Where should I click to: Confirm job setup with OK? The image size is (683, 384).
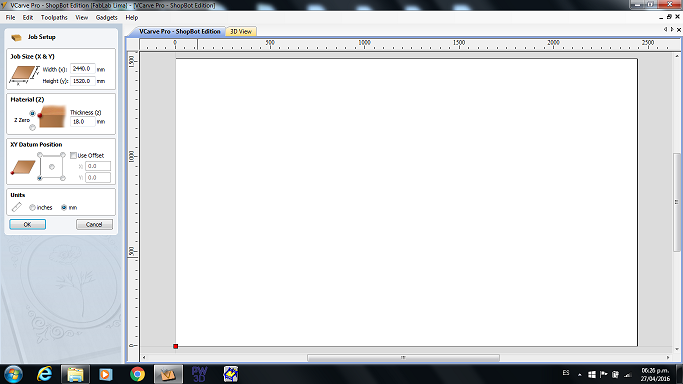27,224
